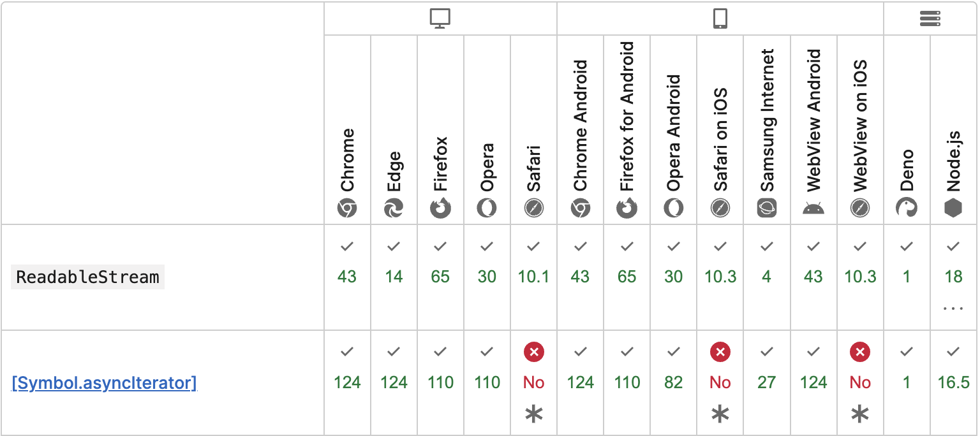This screenshot has height=436, width=980.
Task: Click the Samsung Internet logo icon
Action: [767, 208]
